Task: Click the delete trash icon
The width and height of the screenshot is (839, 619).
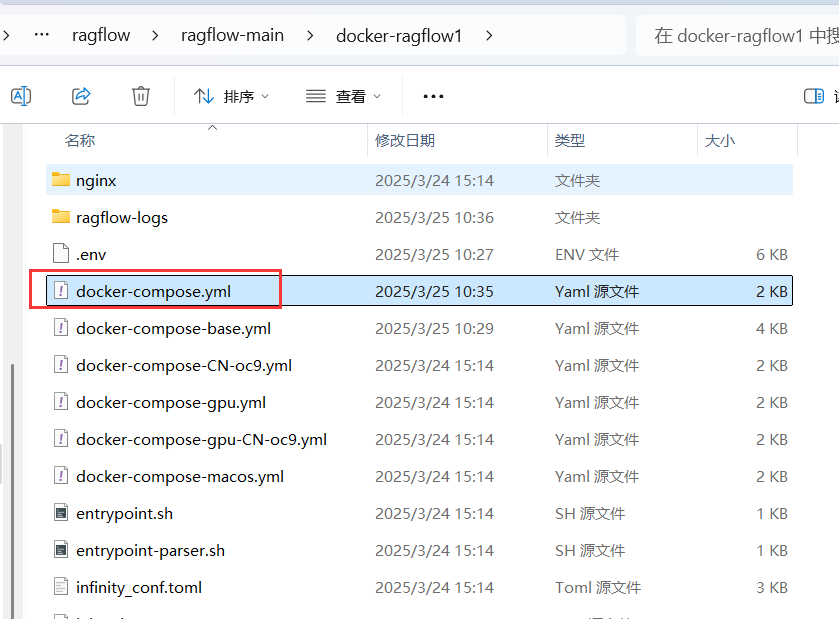Action: pos(140,95)
